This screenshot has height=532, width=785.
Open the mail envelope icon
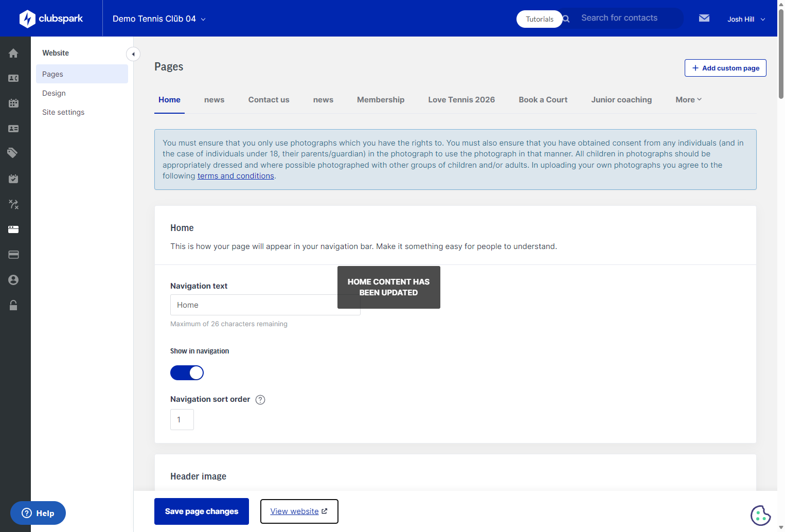[x=704, y=18]
